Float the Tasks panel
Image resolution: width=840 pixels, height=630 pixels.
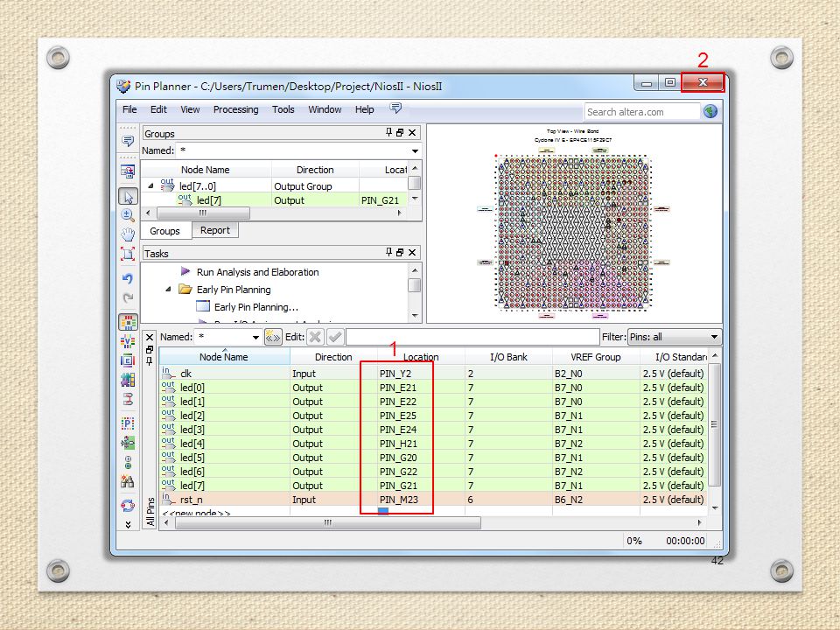tap(400, 252)
